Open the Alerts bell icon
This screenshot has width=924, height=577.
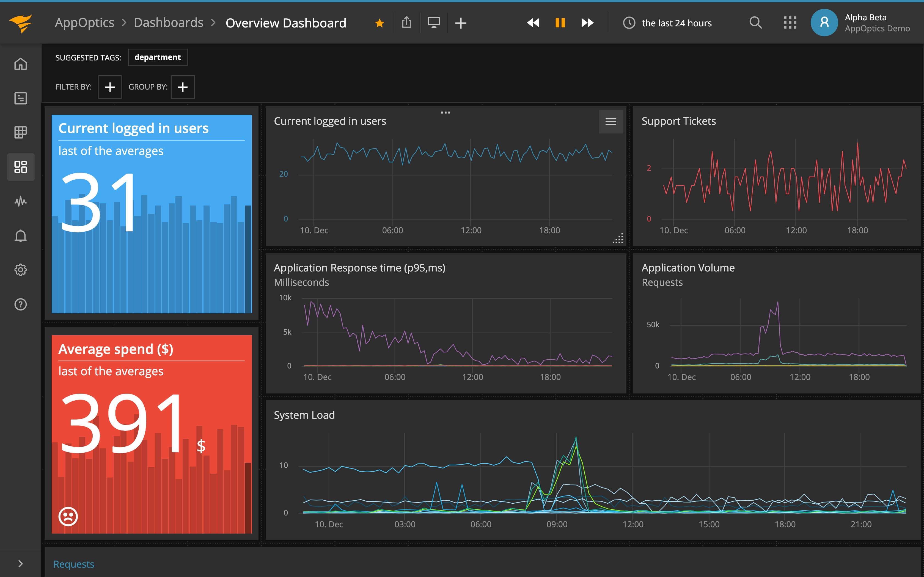pyautogui.click(x=21, y=235)
